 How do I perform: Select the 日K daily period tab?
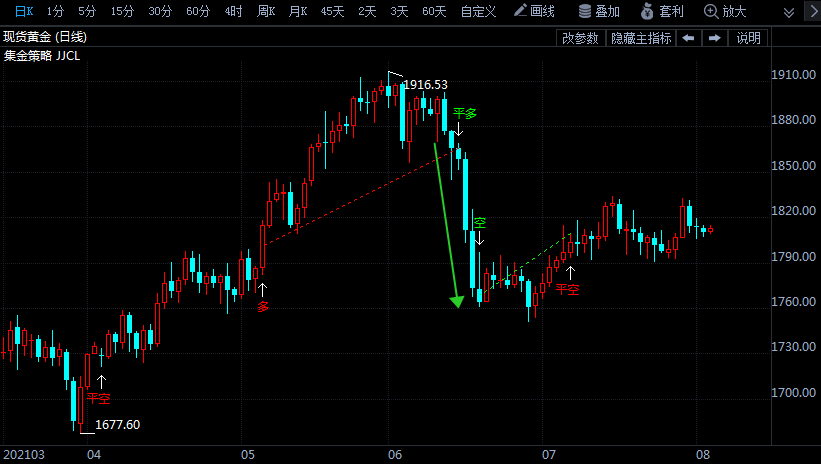pyautogui.click(x=24, y=12)
